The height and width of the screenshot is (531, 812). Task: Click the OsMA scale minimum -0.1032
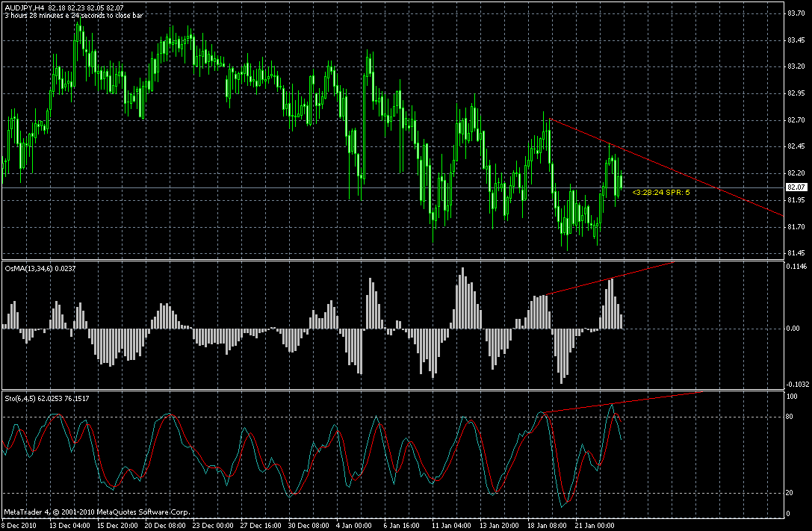coord(798,385)
